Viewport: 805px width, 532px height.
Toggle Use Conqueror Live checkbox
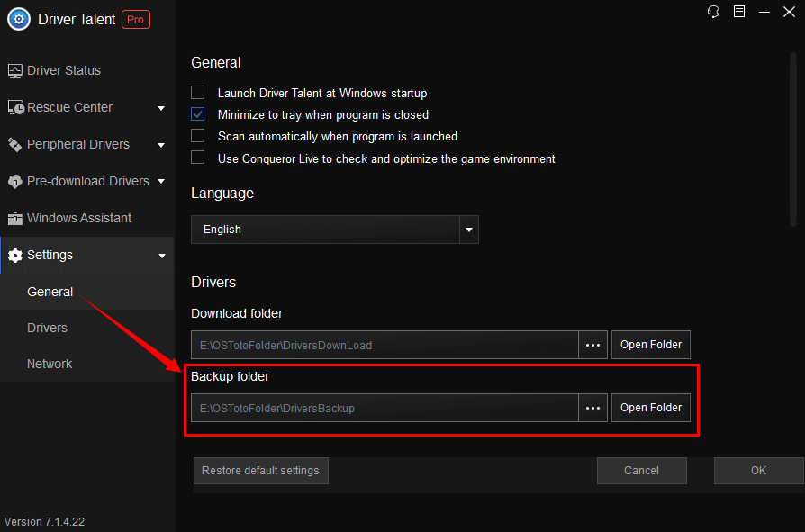pyautogui.click(x=198, y=158)
